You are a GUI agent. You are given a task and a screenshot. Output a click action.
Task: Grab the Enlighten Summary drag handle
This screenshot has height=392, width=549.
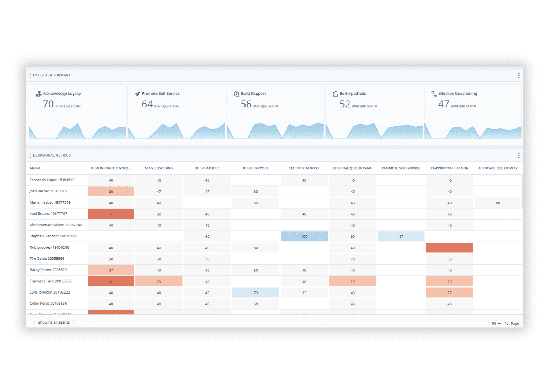click(x=29, y=75)
